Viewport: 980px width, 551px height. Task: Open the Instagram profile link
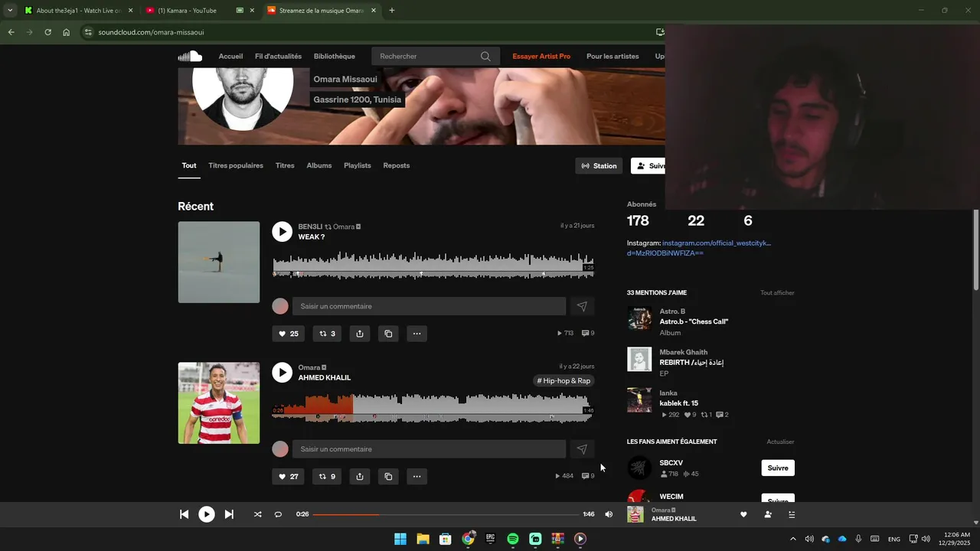tap(717, 243)
